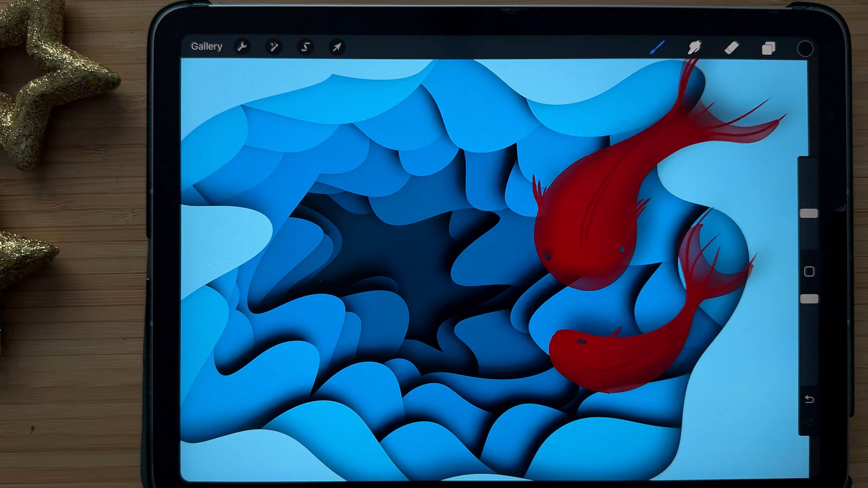Screen dimensions: 868x488
Task: Tap the eye of the lower red fish
Action: click(582, 342)
